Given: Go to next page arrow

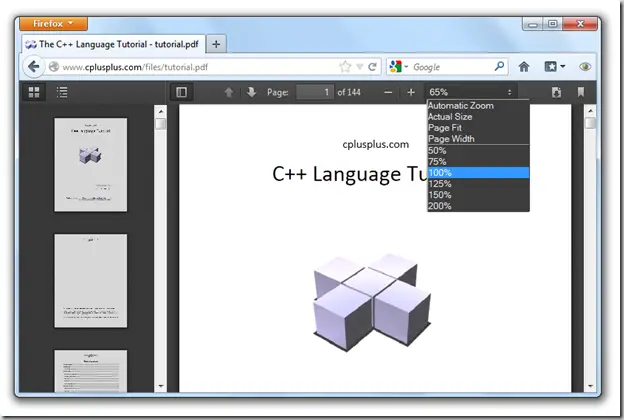Looking at the screenshot, I should click(x=251, y=92).
